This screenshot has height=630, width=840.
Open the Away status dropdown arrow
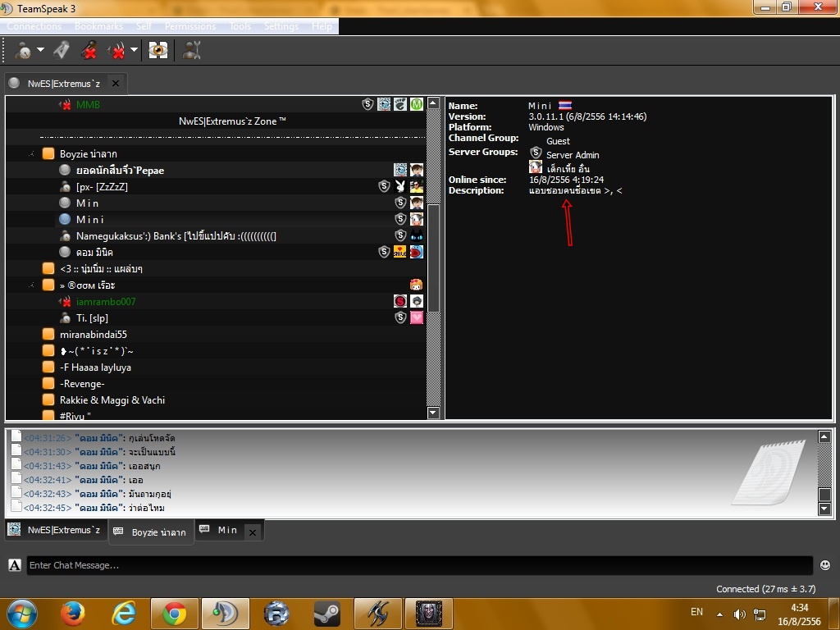pyautogui.click(x=41, y=50)
